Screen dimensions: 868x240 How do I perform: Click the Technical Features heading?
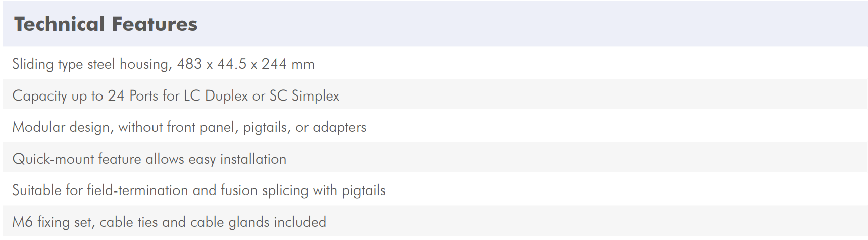pyautogui.click(x=106, y=24)
